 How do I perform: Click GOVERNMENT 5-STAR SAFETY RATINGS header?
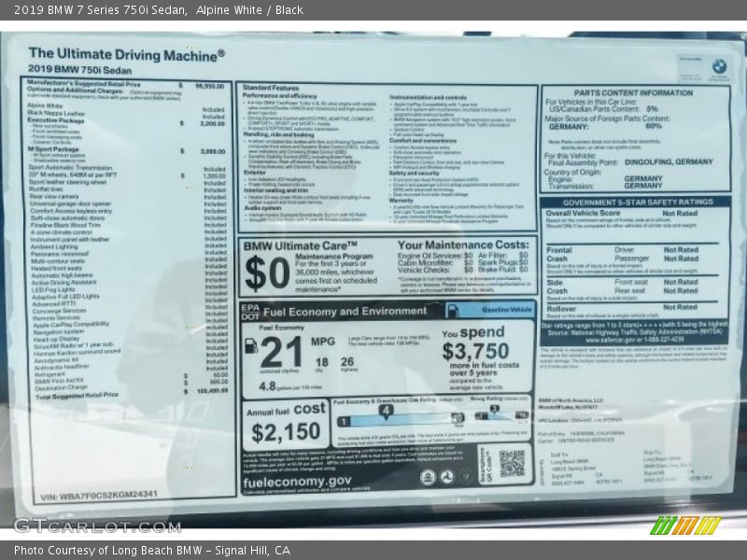point(638,202)
